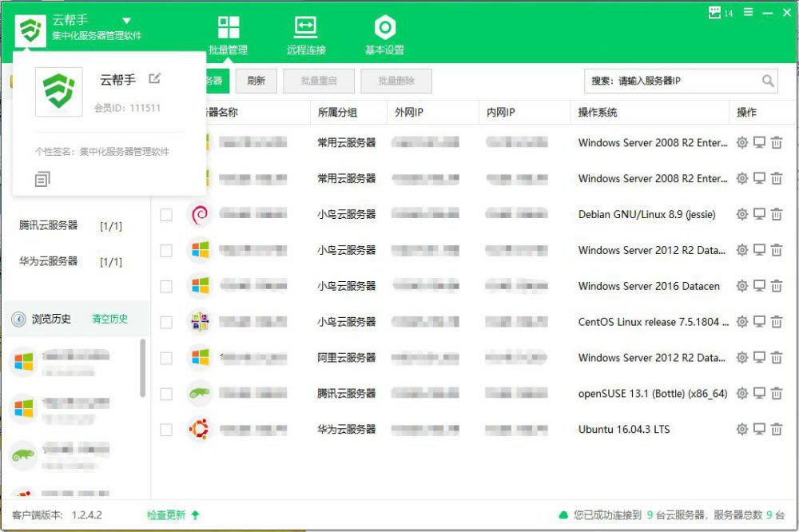Click the Ubuntu logo icon in table
This screenshot has height=532, width=799.
point(199,429)
